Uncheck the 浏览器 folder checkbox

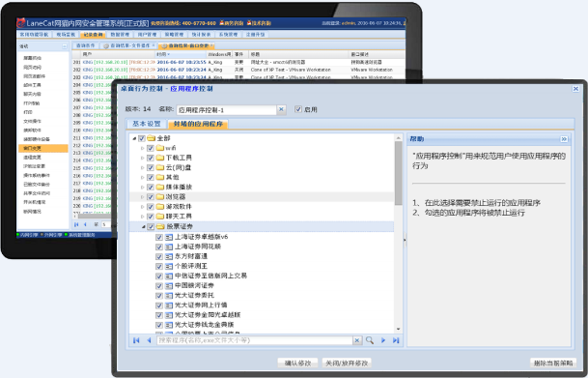pyautogui.click(x=151, y=196)
